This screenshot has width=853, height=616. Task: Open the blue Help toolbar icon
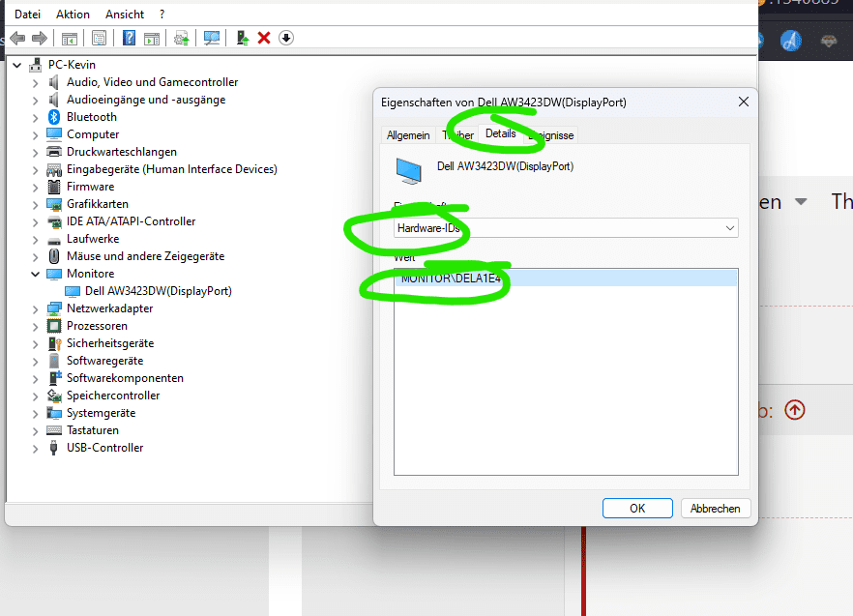(129, 38)
